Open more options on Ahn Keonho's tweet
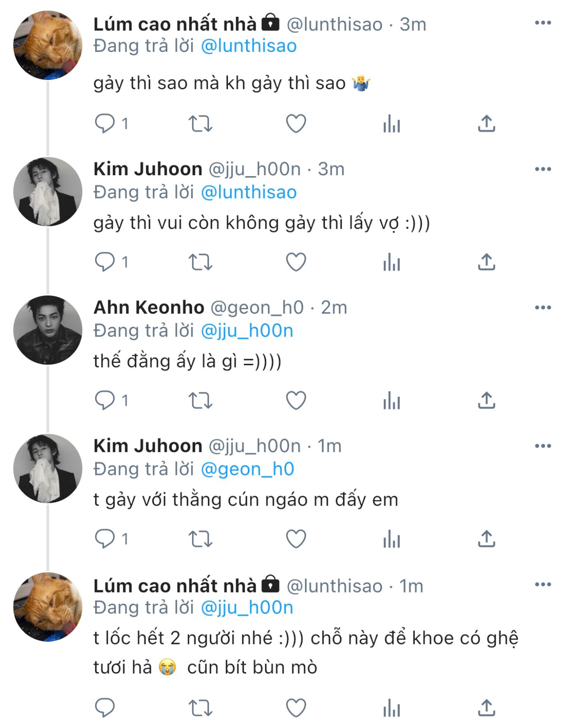The image size is (571, 728). [543, 308]
